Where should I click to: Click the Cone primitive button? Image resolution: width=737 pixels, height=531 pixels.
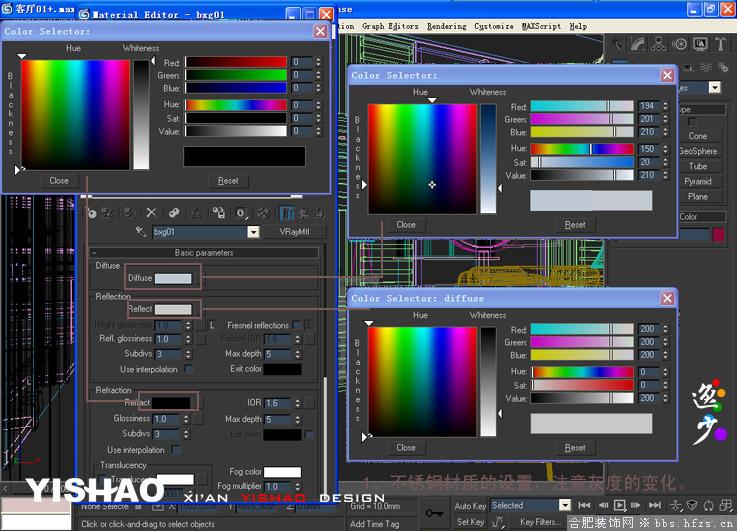[x=698, y=136]
